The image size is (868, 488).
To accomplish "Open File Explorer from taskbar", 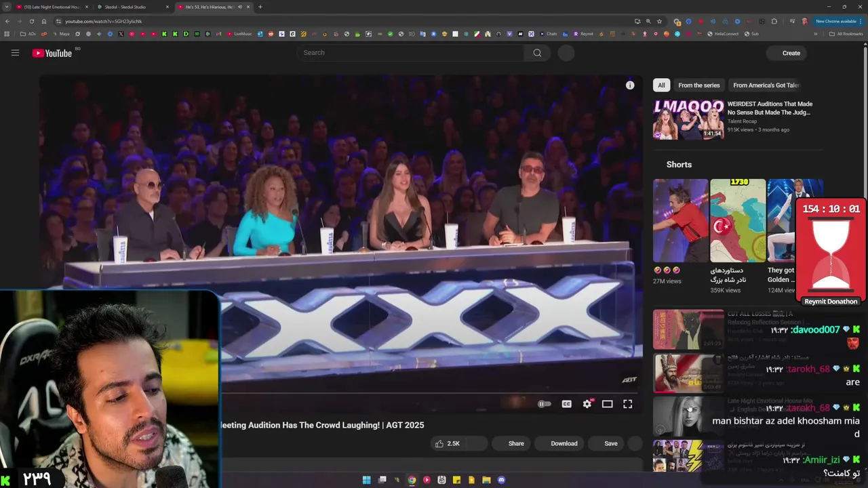I will (486, 480).
